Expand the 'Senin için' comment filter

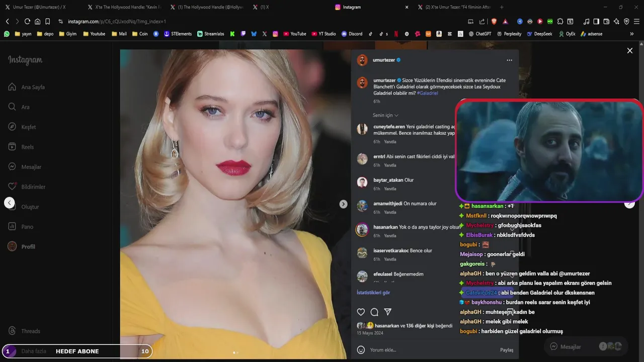pyautogui.click(x=385, y=115)
